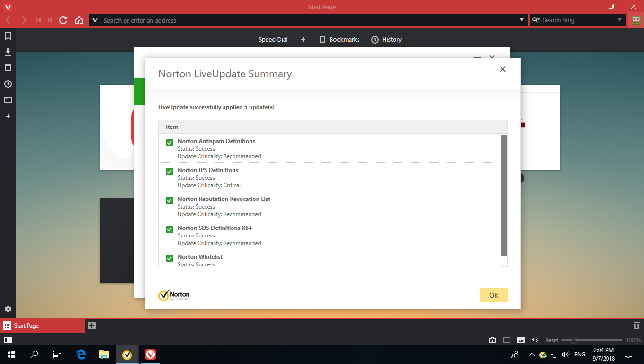This screenshot has height=364, width=644.
Task: Open the search engine picker
Action: [x=536, y=20]
